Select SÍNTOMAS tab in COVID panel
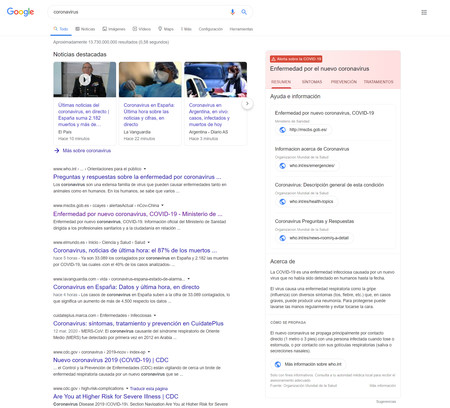The width and height of the screenshot is (450, 408). [312, 82]
